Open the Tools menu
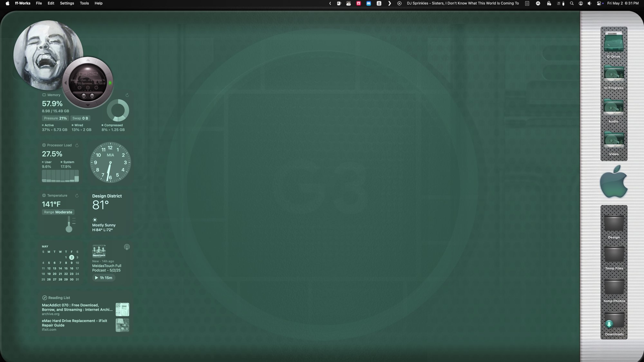Viewport: 644px width, 362px height. tap(84, 3)
